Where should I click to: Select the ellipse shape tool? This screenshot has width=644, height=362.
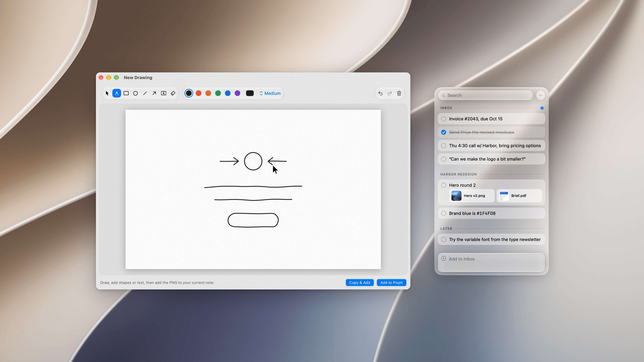pyautogui.click(x=136, y=94)
